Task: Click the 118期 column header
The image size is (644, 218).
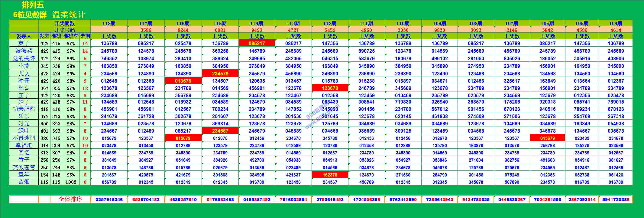Action: pyautogui.click(x=109, y=23)
